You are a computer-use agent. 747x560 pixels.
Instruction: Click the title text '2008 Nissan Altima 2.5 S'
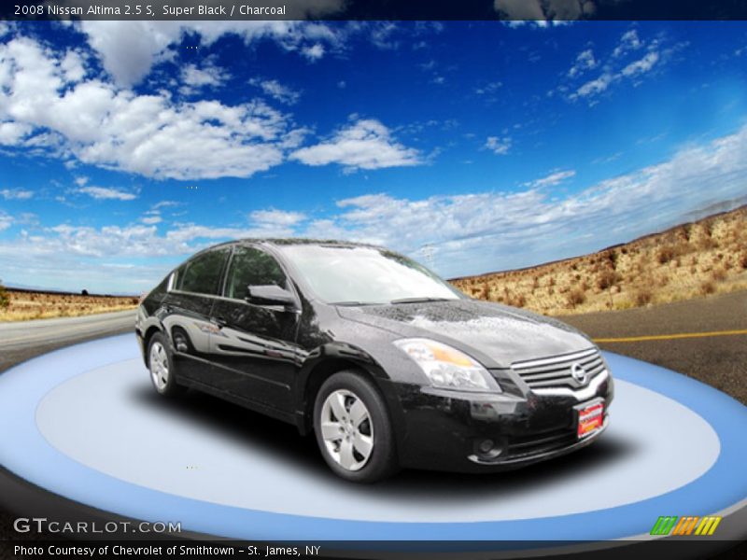(x=84, y=10)
